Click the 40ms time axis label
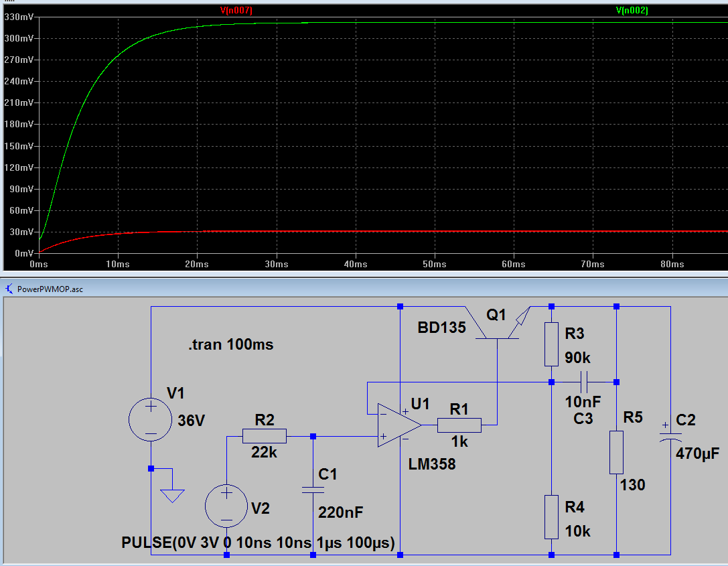728x566 pixels. pyautogui.click(x=356, y=264)
